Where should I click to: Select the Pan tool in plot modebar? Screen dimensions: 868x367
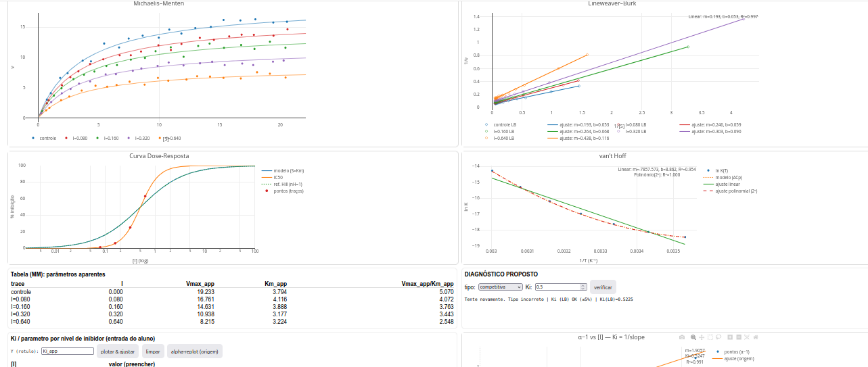click(x=702, y=337)
